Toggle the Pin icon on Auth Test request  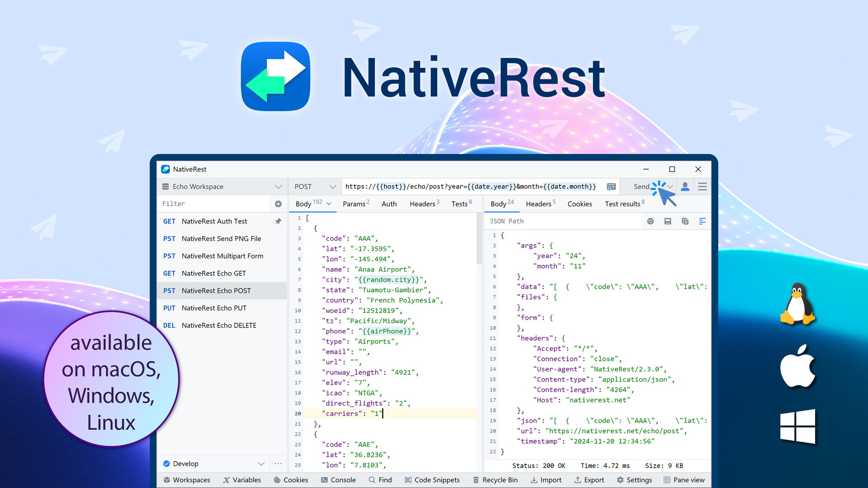(278, 221)
